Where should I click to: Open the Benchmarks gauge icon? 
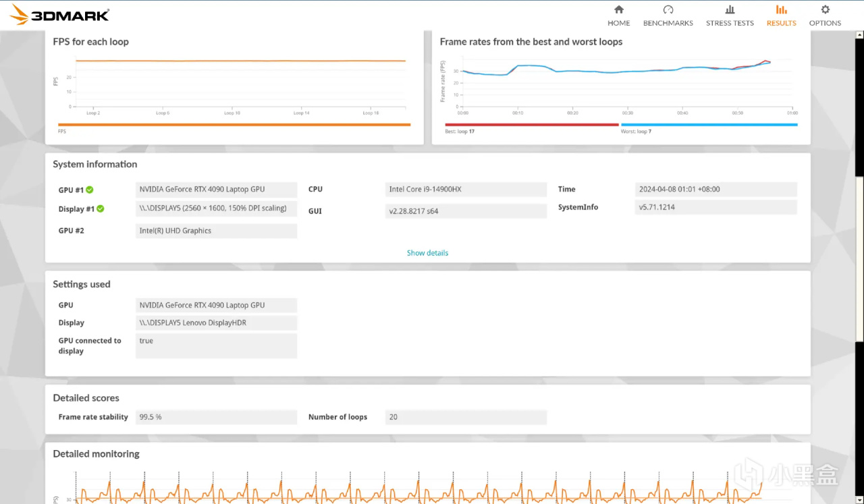coord(668,9)
